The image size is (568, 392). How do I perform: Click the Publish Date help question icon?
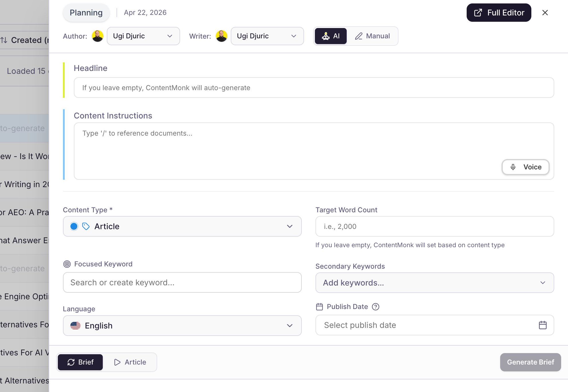375,307
